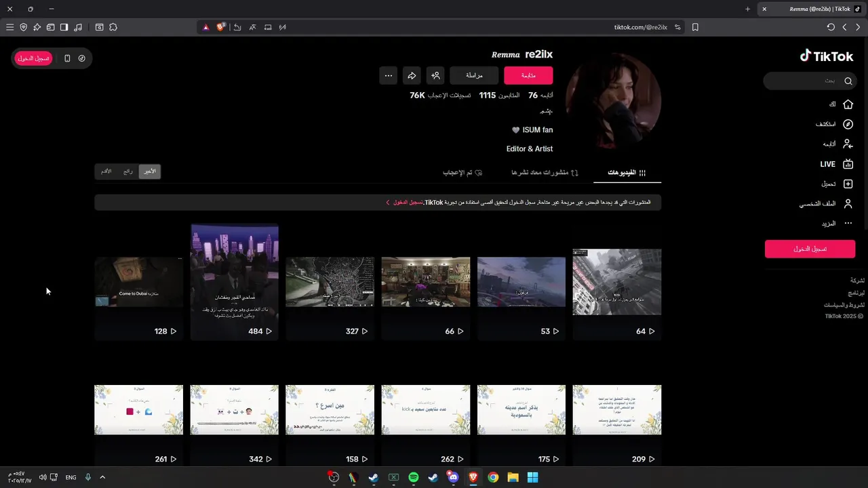This screenshot has height=488, width=868.
Task: Focus the TikTok search field
Action: [809, 81]
